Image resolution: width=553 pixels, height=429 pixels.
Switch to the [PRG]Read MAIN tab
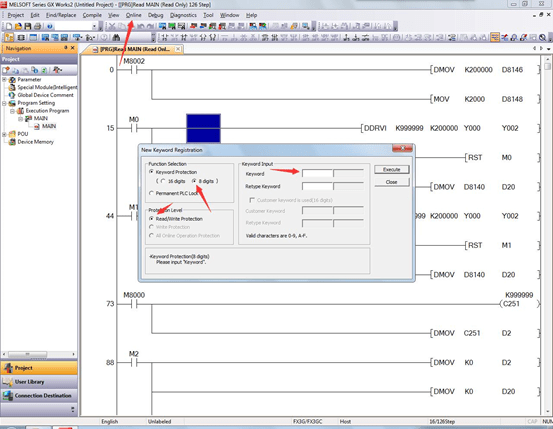pyautogui.click(x=135, y=49)
